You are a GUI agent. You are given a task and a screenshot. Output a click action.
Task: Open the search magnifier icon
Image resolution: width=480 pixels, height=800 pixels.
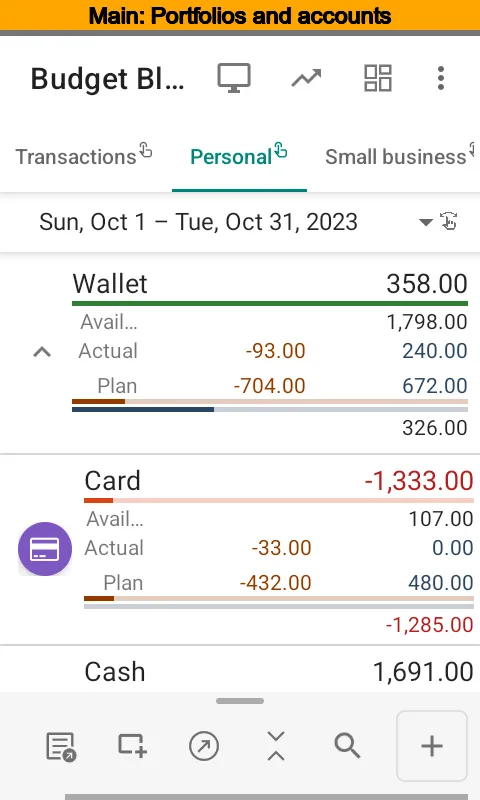(347, 746)
